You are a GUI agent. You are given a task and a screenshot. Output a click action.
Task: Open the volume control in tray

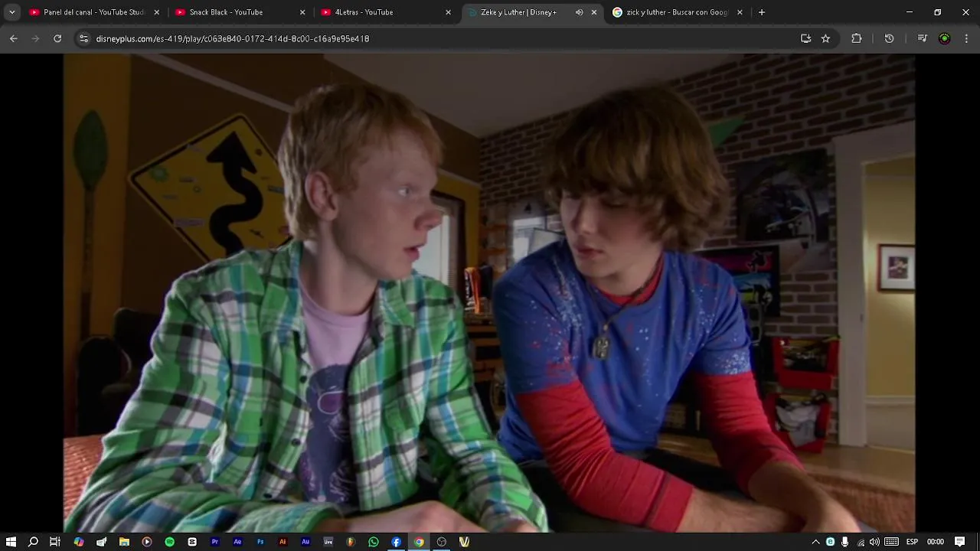[874, 542]
